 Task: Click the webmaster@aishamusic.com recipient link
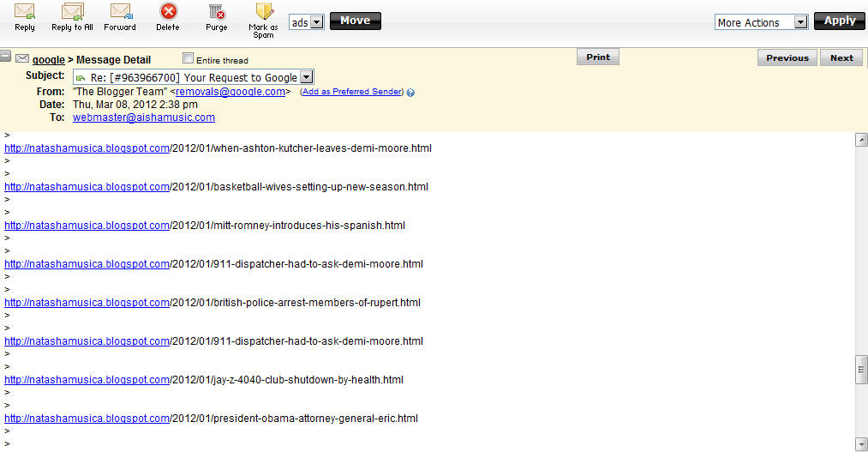pos(144,118)
